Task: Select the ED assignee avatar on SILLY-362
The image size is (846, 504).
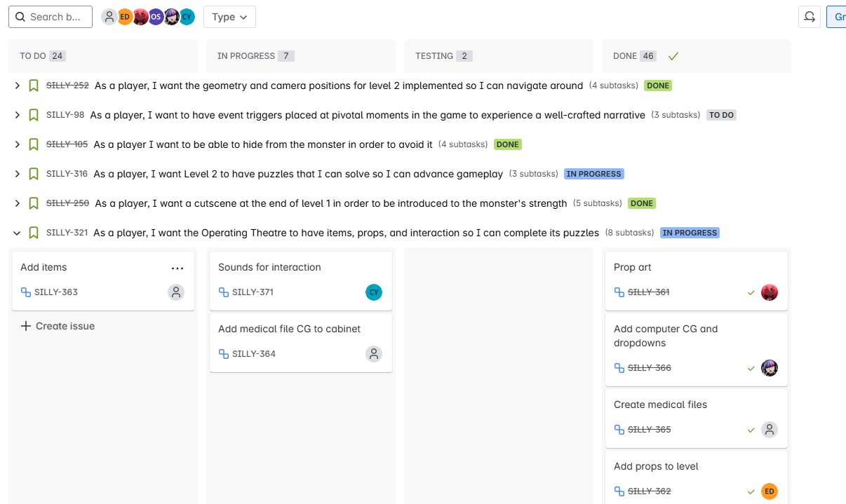Action: click(769, 491)
